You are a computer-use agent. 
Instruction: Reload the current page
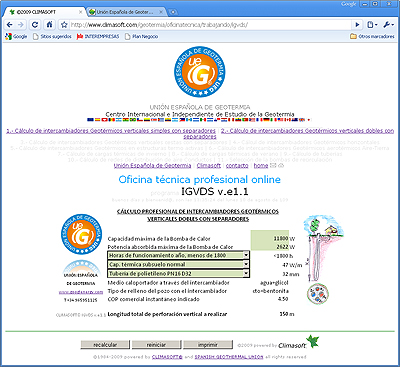coord(35,25)
